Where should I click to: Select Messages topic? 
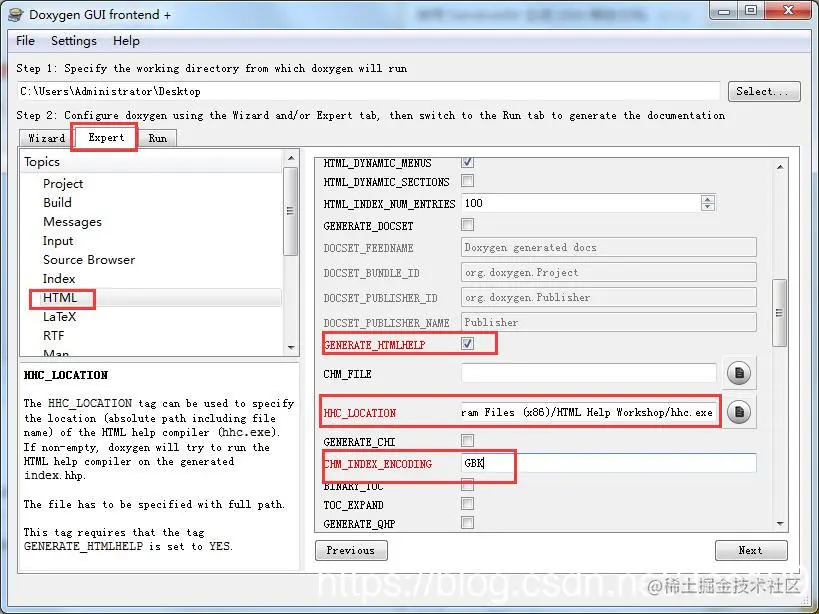(x=73, y=222)
